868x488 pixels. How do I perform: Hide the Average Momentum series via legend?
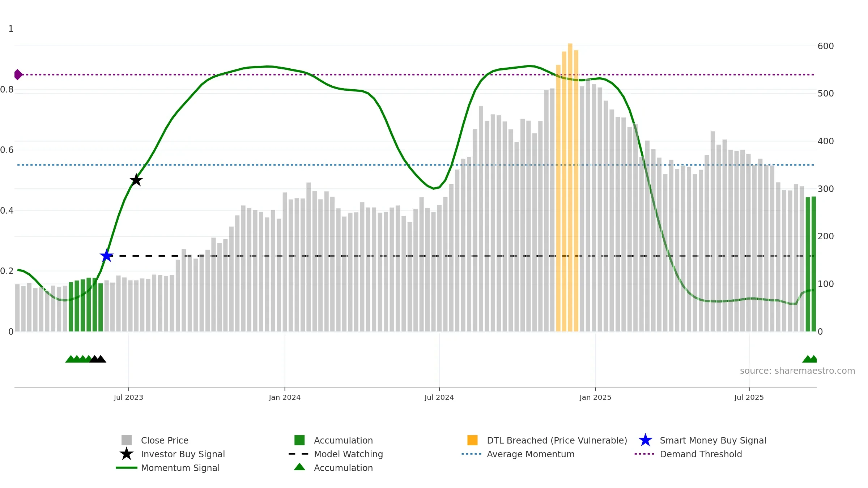[x=530, y=454]
